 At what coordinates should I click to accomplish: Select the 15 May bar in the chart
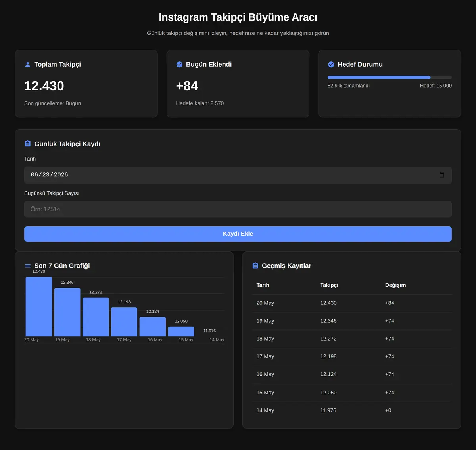[181, 331]
